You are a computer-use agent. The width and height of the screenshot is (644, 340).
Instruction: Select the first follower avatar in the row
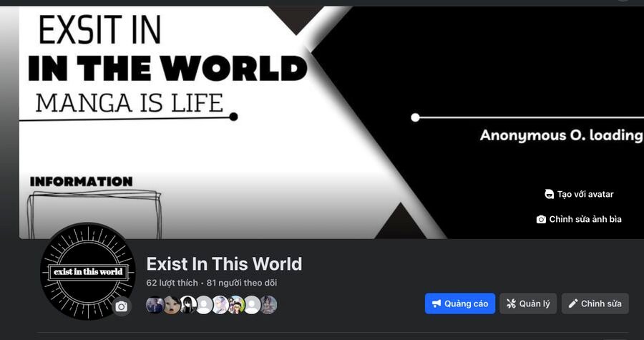coord(155,305)
